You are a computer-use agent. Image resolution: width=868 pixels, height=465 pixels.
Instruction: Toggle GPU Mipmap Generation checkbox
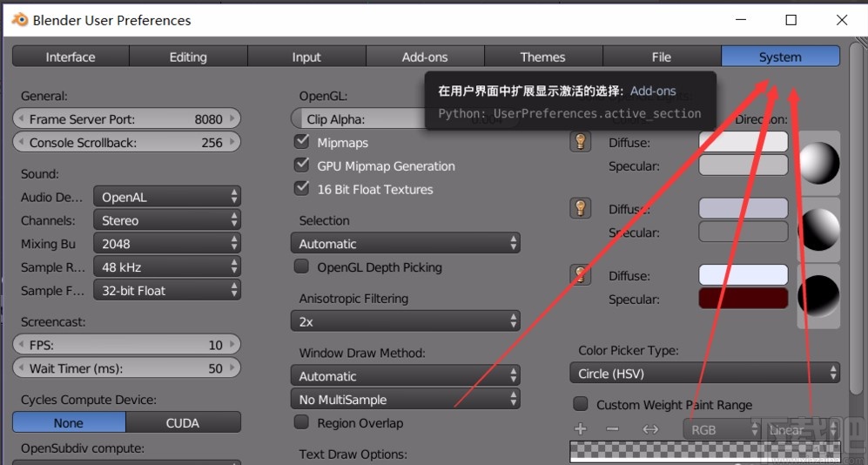click(302, 165)
